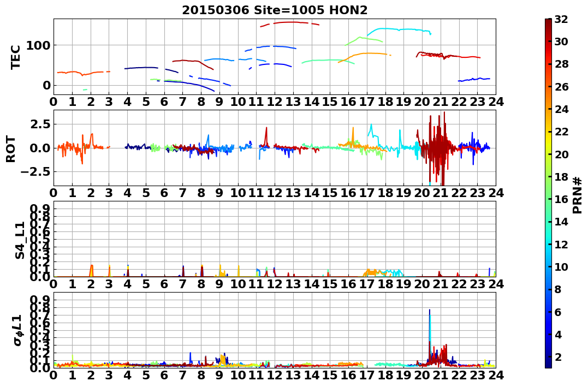Click colorbar tick label 22
This screenshot has width=588, height=387.
[x=561, y=132]
